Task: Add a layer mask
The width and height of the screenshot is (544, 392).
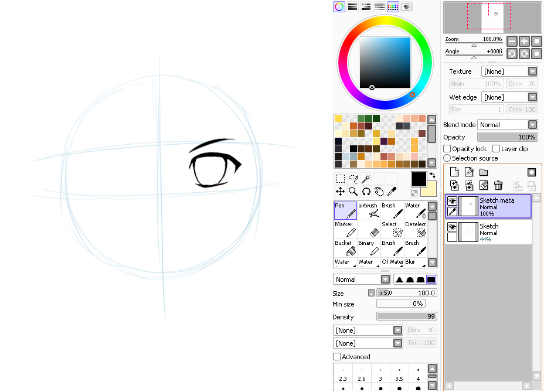Action: [x=532, y=172]
